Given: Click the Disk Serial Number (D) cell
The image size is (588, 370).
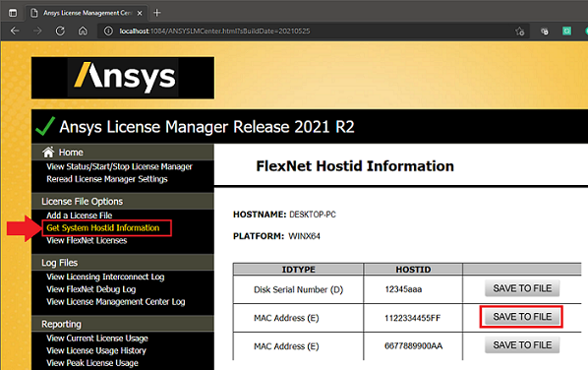Looking at the screenshot, I should pos(299,289).
